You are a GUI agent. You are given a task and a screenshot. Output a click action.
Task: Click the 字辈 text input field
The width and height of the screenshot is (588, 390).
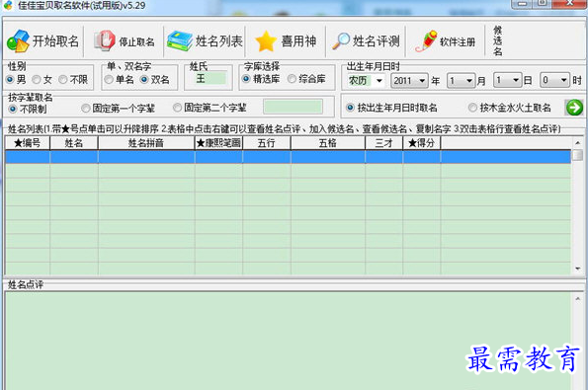[293, 107]
